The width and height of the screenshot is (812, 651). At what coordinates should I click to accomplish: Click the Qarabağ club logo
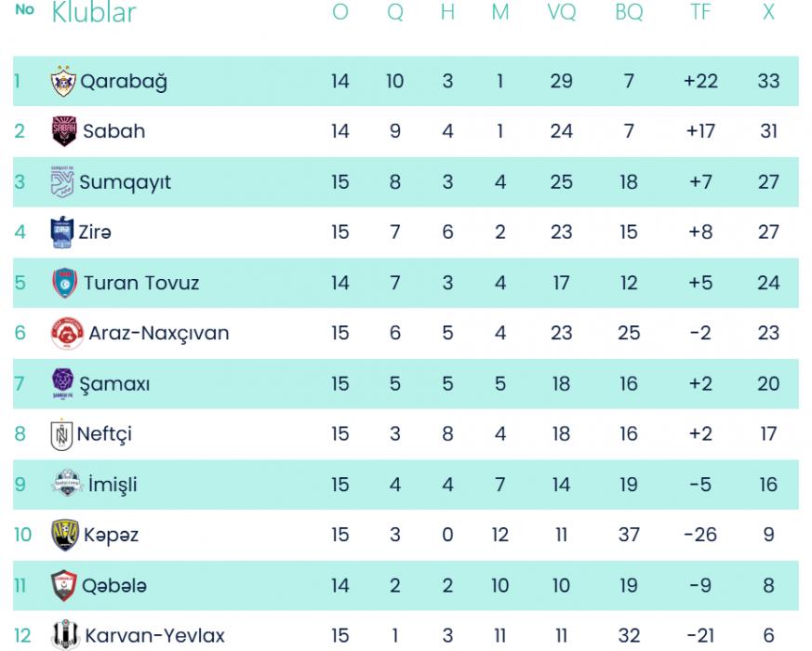tap(62, 81)
